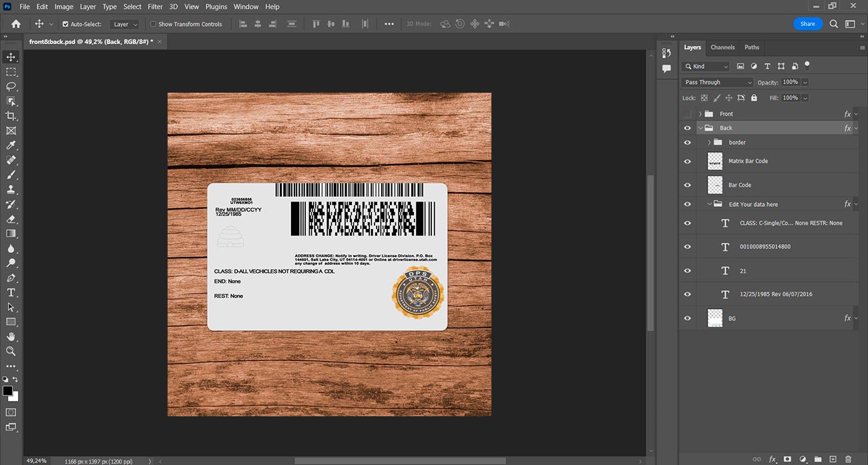Select the Rectangular Marquee tool

[11, 72]
